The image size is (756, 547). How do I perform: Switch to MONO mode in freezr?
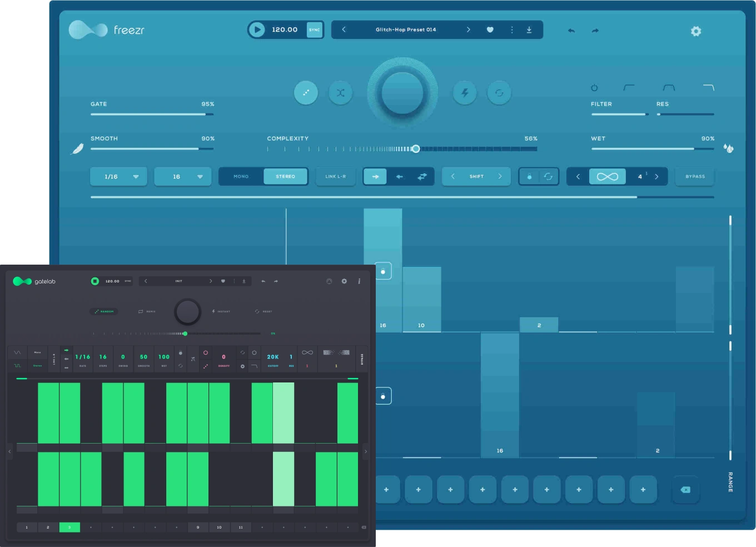241,177
